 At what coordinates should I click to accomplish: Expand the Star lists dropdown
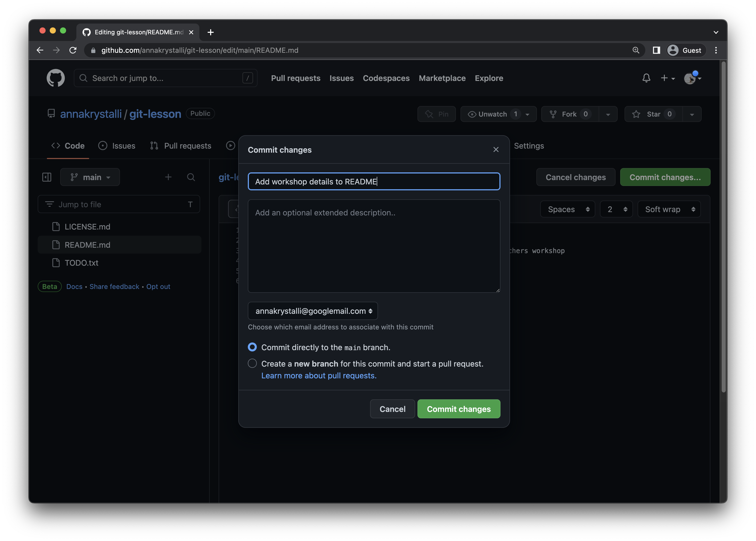click(x=692, y=114)
